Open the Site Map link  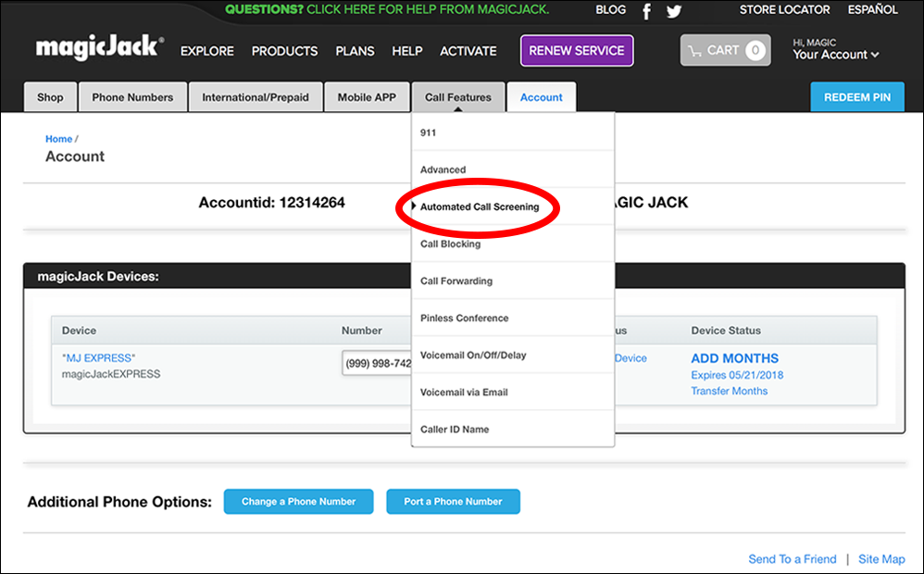880,559
